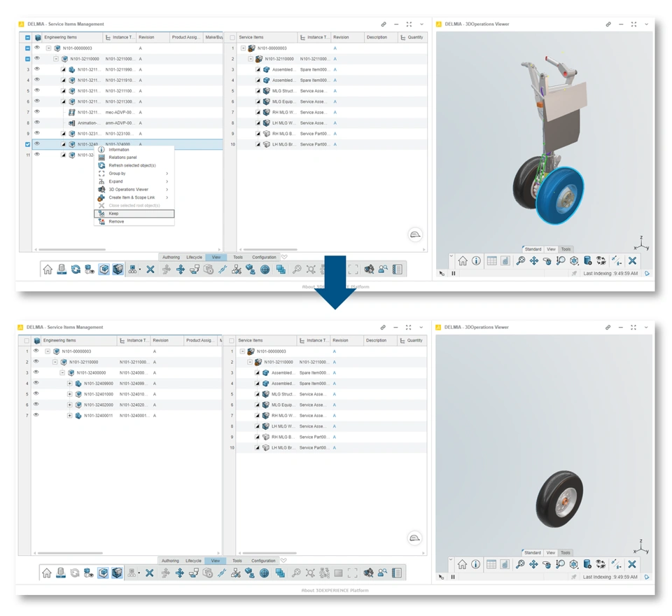
Task: Click the Quantity column header in the bottom Service Items pane
Action: click(x=412, y=340)
